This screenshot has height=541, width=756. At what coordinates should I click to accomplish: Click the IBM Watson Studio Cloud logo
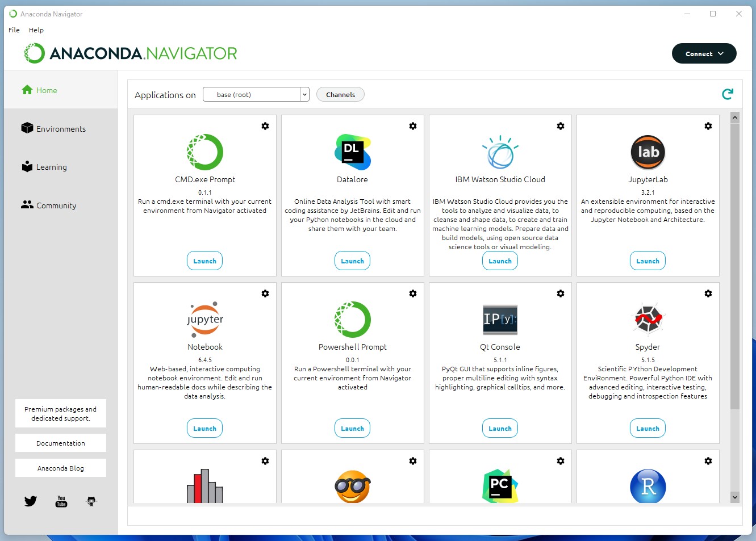(500, 152)
